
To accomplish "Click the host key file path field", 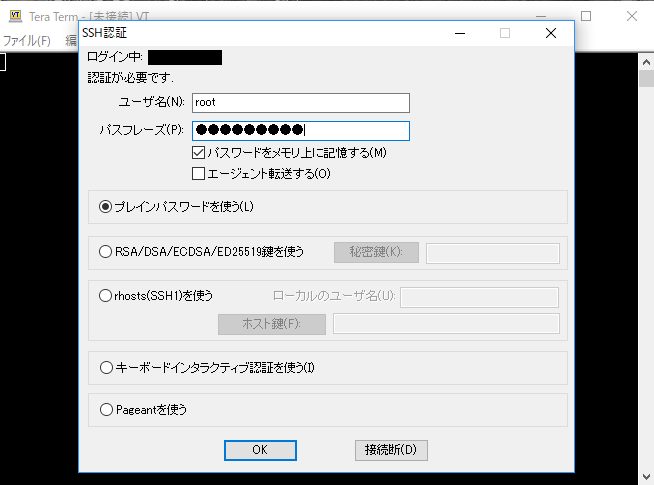I will (x=446, y=324).
